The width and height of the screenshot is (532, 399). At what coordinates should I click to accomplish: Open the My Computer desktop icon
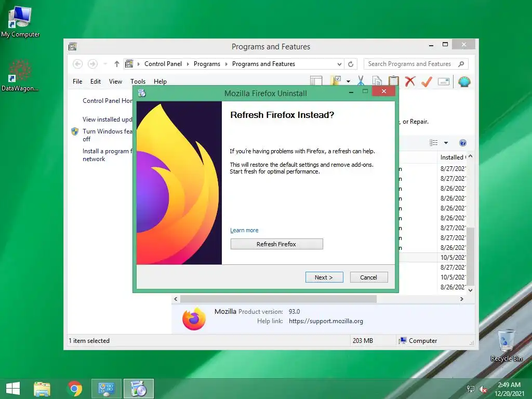pyautogui.click(x=20, y=21)
